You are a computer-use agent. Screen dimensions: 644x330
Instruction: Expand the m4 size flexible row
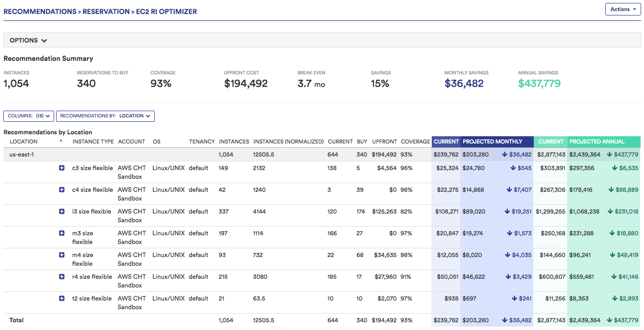61,255
